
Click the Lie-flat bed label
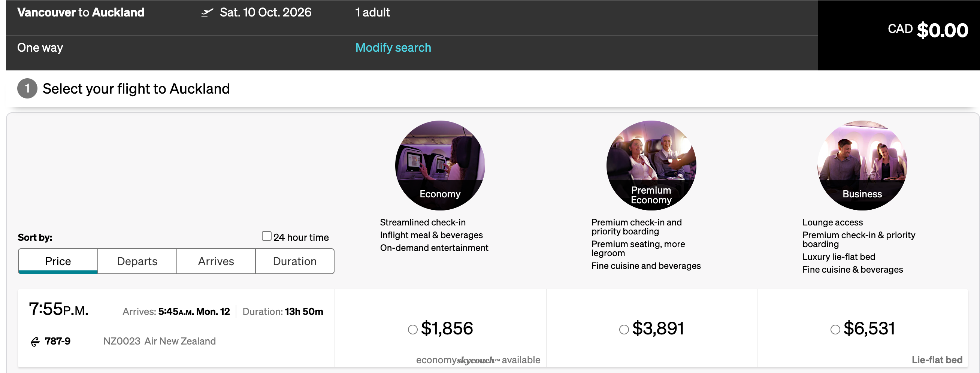point(937,359)
